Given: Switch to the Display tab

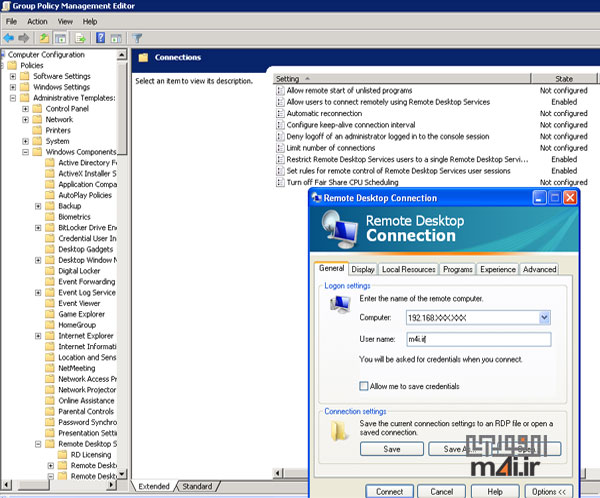Looking at the screenshot, I should point(363,269).
